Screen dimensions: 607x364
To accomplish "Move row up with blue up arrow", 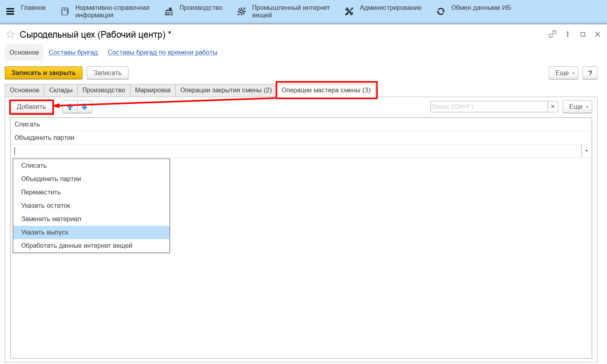I will (x=70, y=107).
